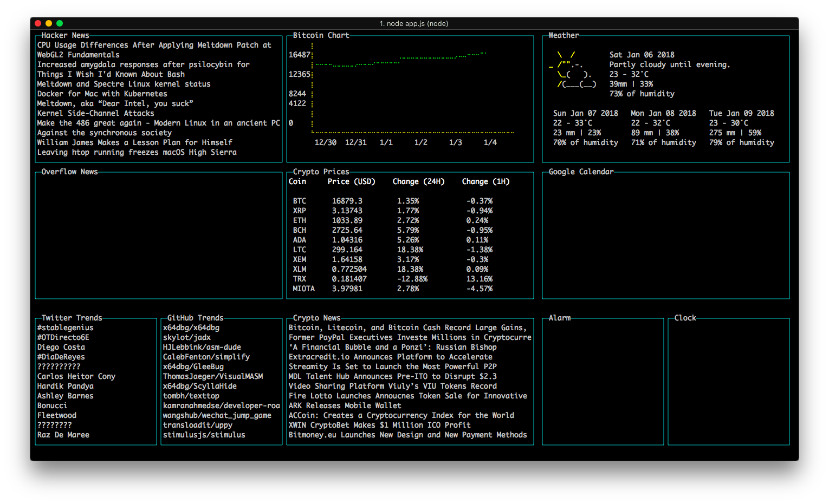Select x64dbg/x64dbg in GitHub Trends
Viewport: 829px width, 504px height.
tap(191, 328)
